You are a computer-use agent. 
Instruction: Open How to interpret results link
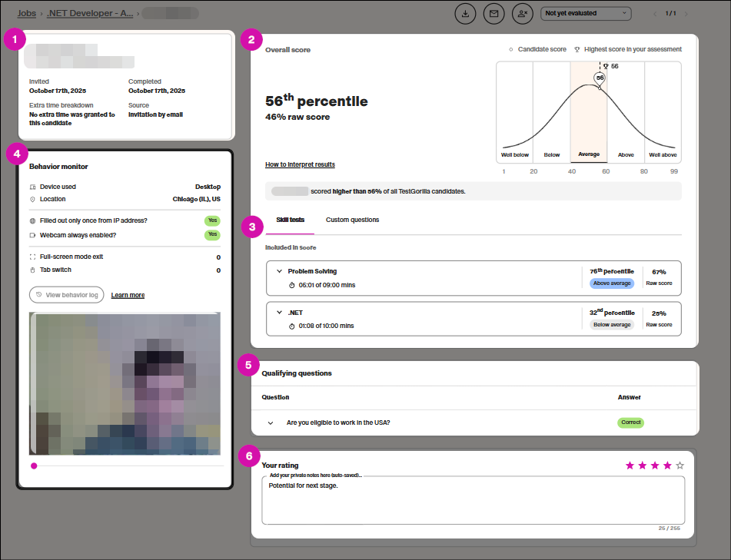click(300, 165)
